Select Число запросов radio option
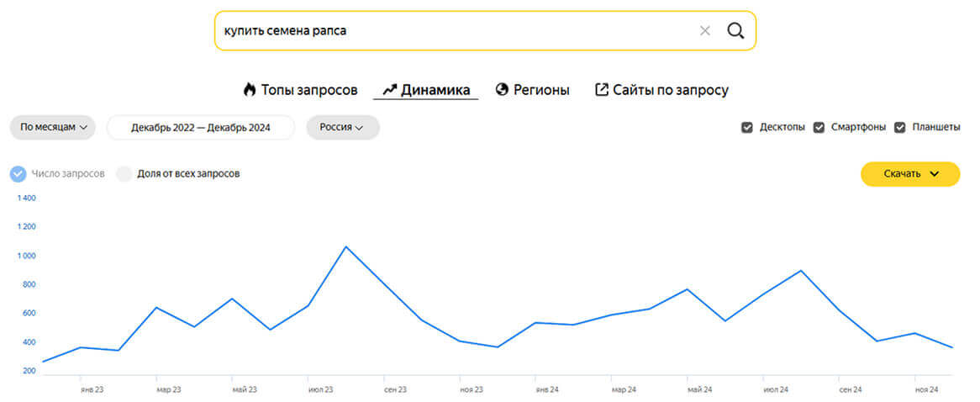This screenshot has height=402, width=980. click(x=18, y=174)
